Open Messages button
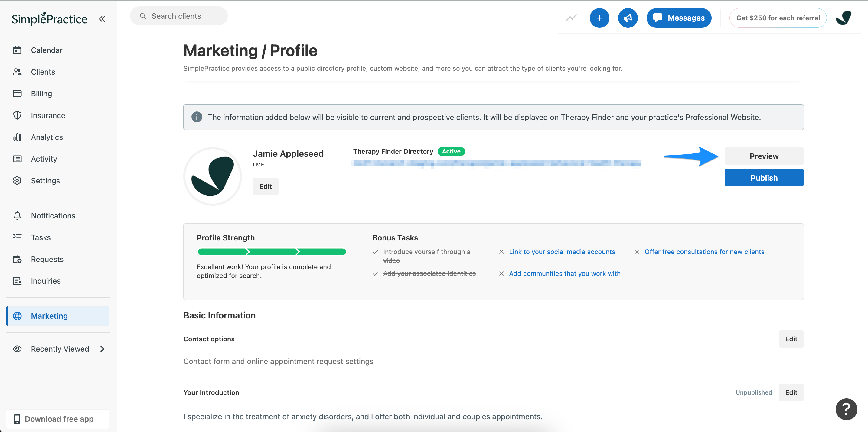 (679, 18)
